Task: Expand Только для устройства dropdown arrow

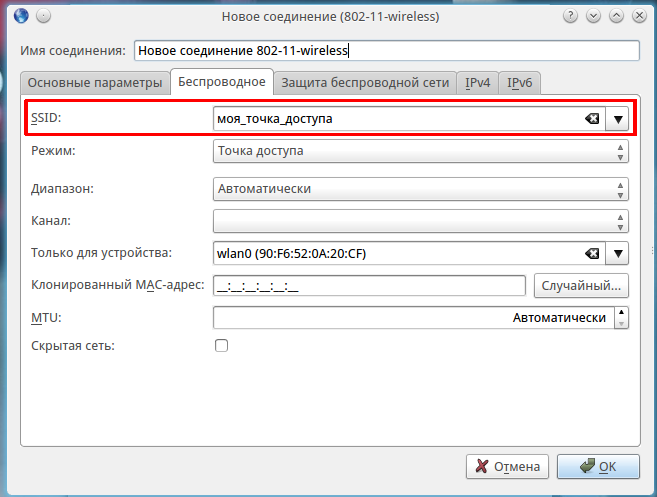Action: point(617,254)
